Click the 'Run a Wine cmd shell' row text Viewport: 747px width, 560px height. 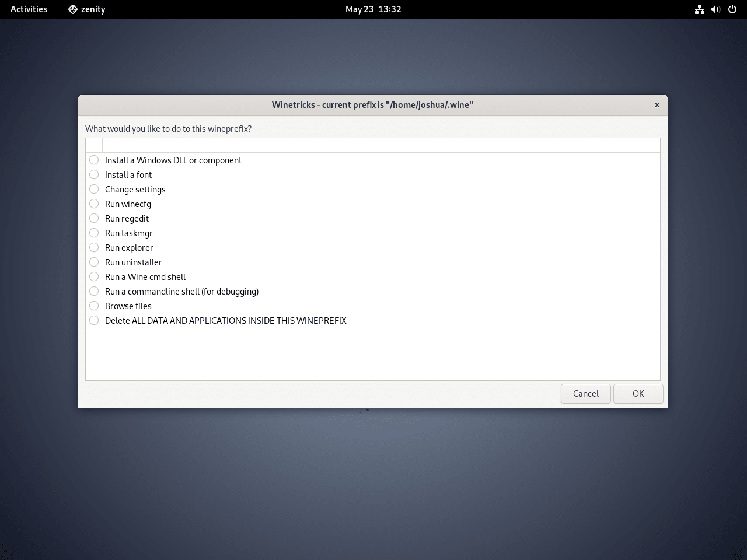pyautogui.click(x=145, y=277)
